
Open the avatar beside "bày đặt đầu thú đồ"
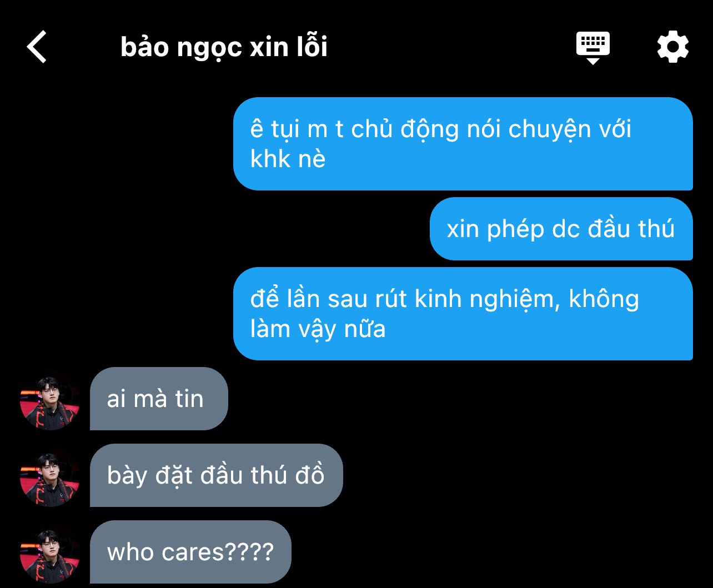pos(50,477)
